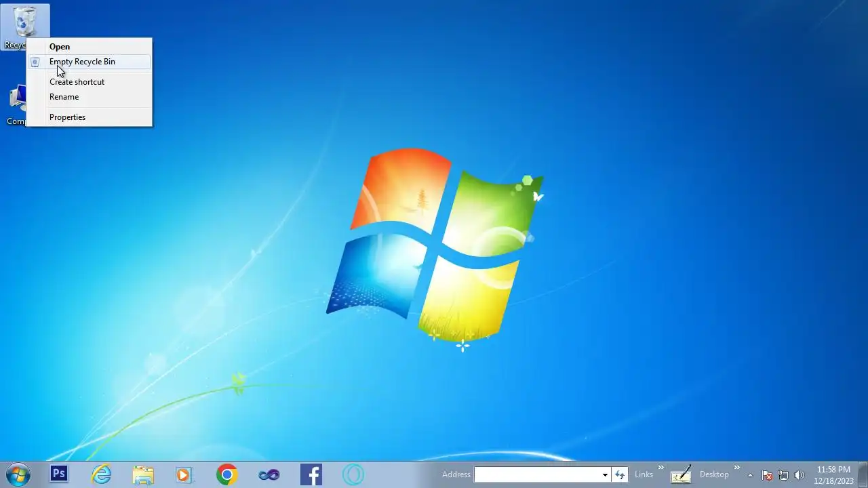Image resolution: width=868 pixels, height=488 pixels.
Task: Click the Address bar Go/refresh button
Action: click(619, 474)
